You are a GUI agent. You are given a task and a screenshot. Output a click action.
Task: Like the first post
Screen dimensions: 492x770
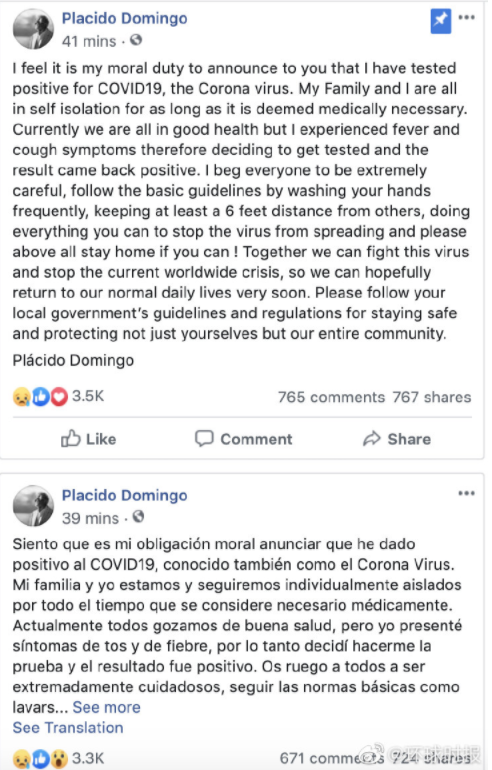[x=88, y=439]
